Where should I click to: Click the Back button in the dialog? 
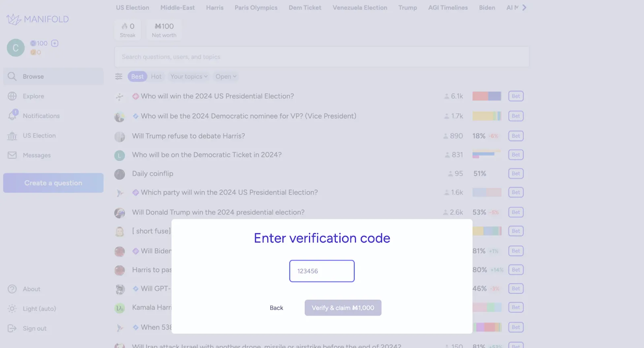click(277, 308)
